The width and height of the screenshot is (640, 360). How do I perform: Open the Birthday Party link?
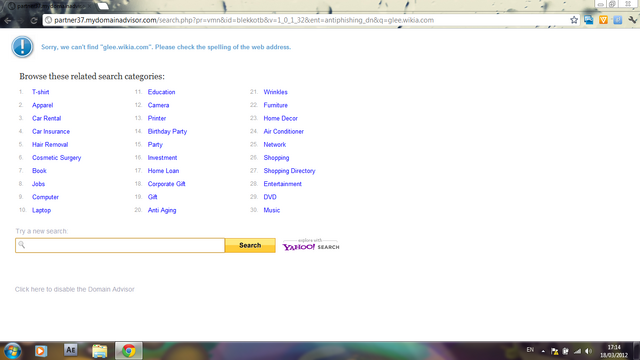pos(167,131)
